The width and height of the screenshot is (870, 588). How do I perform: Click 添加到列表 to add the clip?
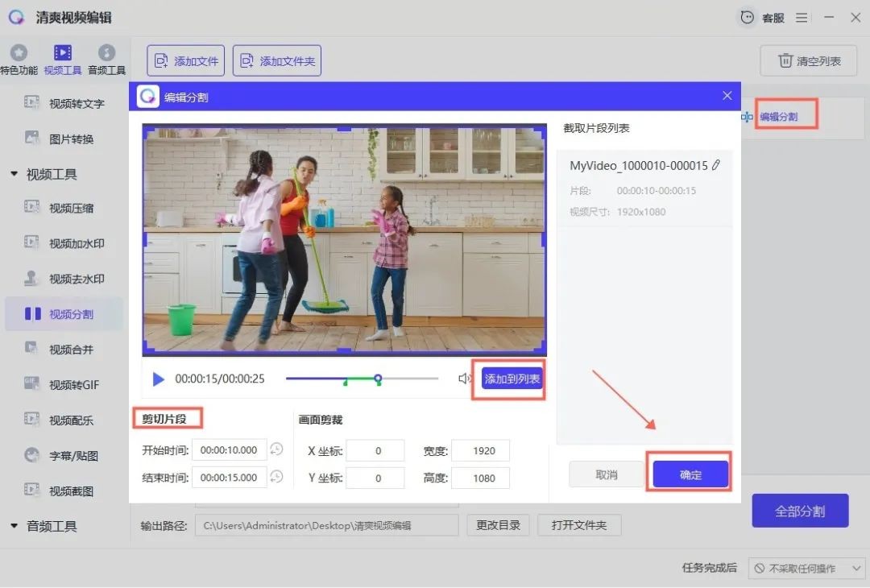pyautogui.click(x=512, y=379)
